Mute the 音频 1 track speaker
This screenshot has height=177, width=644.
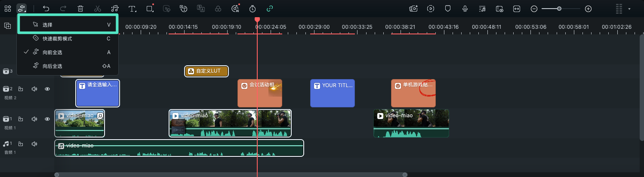[x=34, y=144]
